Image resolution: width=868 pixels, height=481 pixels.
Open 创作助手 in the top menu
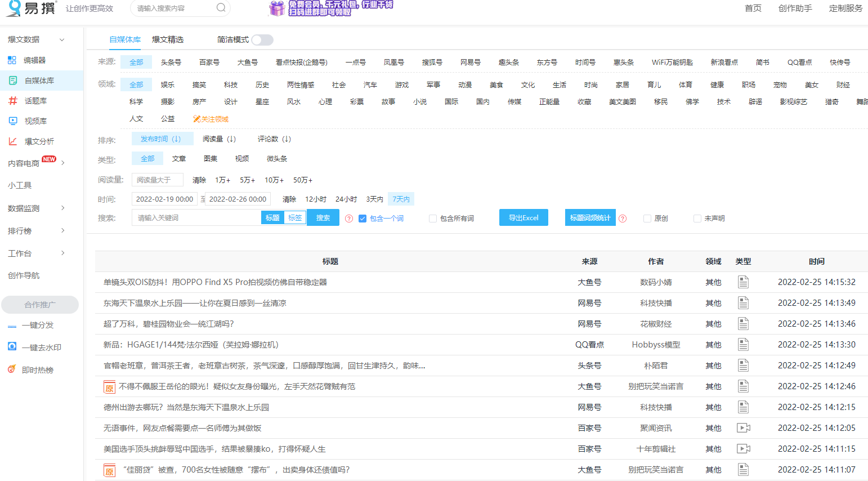[x=795, y=9]
